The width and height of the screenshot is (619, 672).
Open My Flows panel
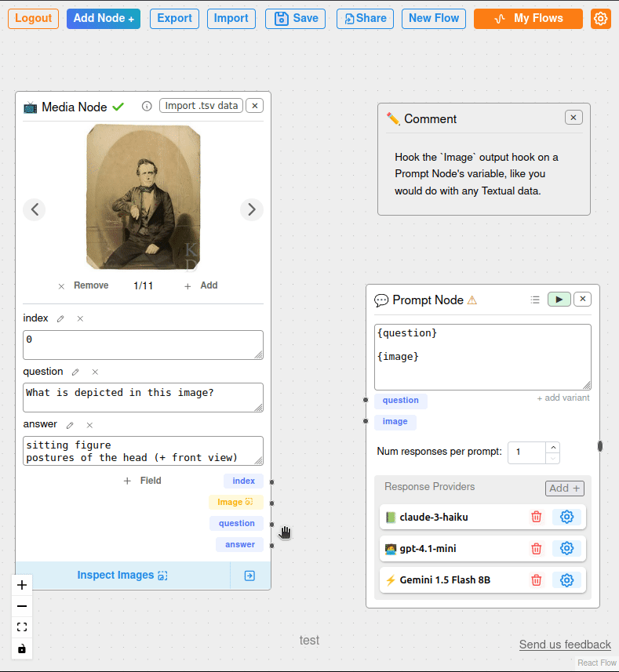[528, 19]
